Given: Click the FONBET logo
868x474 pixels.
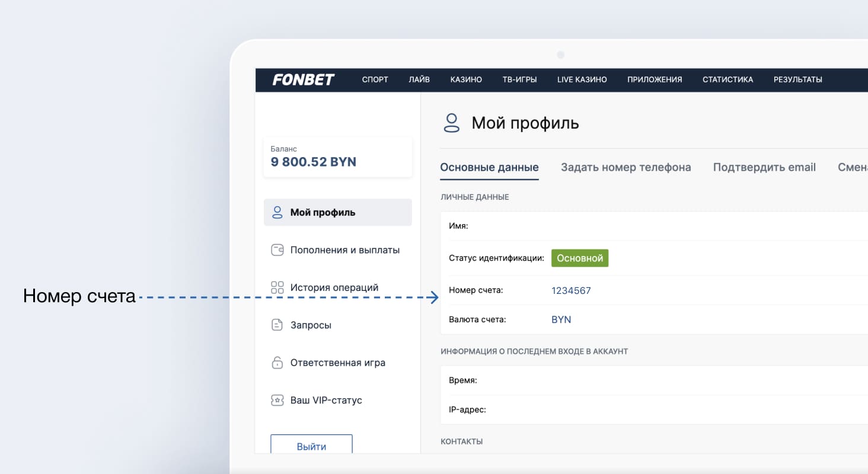Looking at the screenshot, I should click(303, 79).
